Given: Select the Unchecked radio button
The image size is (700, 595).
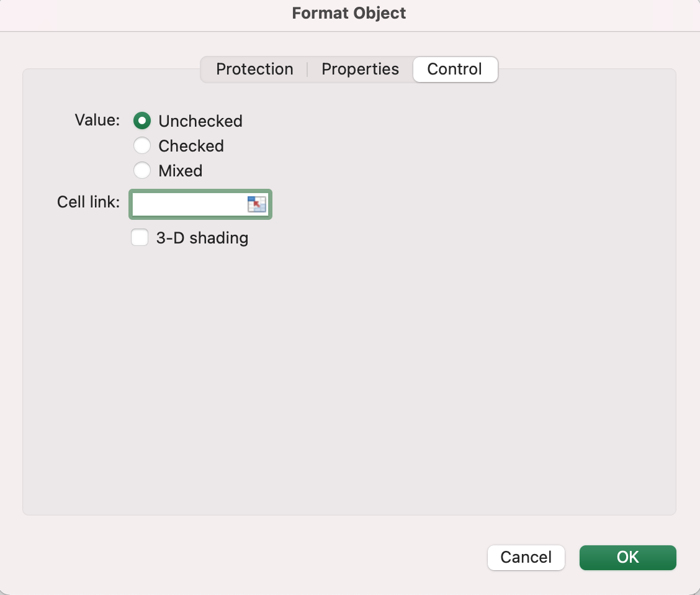Looking at the screenshot, I should pyautogui.click(x=142, y=121).
